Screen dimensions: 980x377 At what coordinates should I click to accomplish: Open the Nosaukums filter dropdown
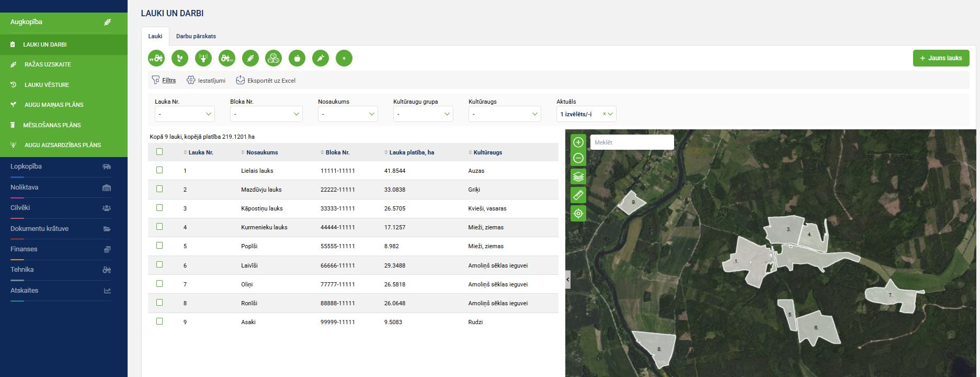(x=348, y=114)
